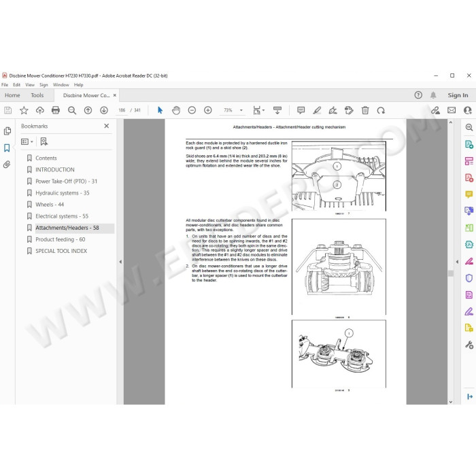Image resolution: width=476 pixels, height=476 pixels.
Task: Switch to the Tools tab
Action: coord(37,95)
